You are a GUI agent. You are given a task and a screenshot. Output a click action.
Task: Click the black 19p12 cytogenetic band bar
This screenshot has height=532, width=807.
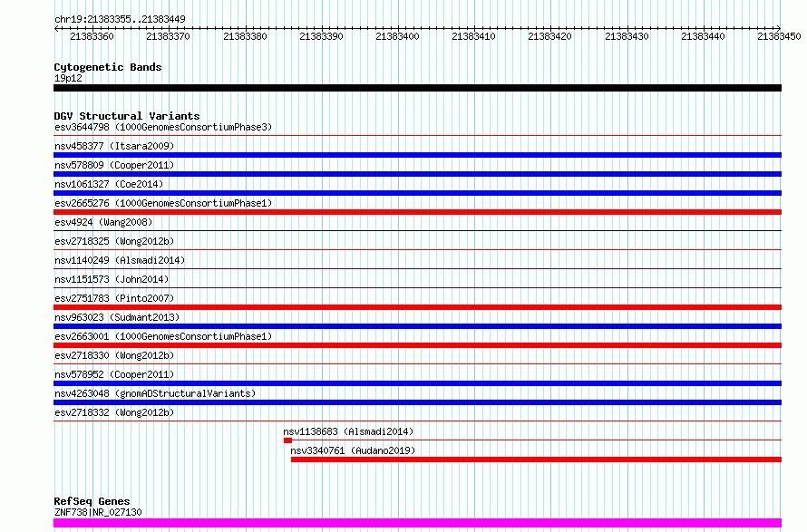pos(417,88)
